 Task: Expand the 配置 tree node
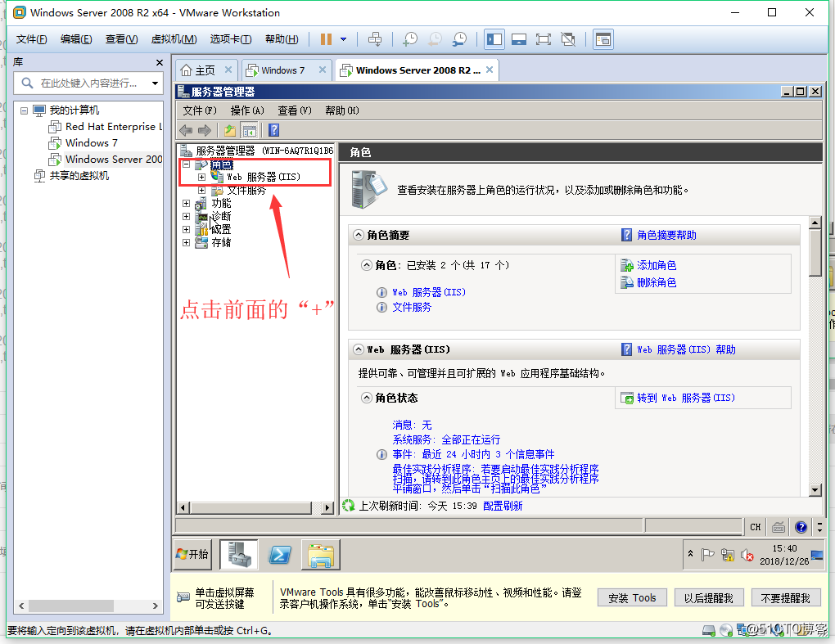tap(187, 229)
